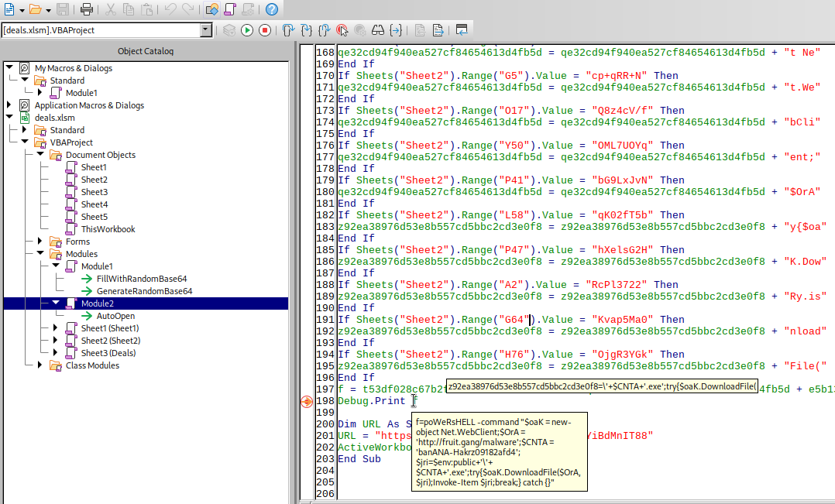Select ThisWorkbook in Document Objects

108,229
